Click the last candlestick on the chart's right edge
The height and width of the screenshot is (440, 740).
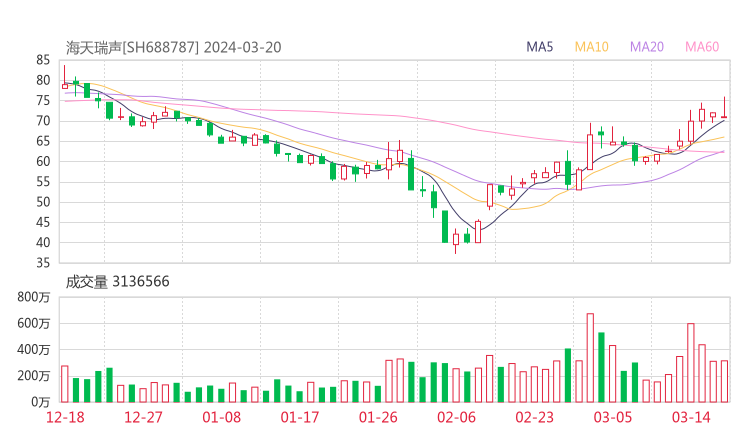click(724, 108)
